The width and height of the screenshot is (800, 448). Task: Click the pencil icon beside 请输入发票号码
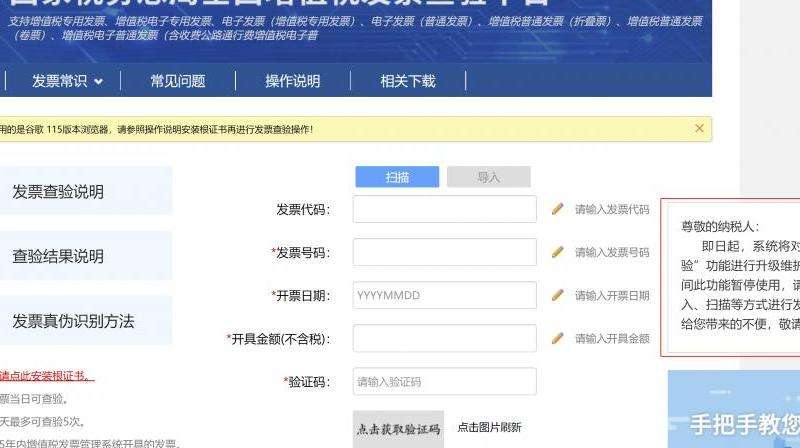[558, 252]
